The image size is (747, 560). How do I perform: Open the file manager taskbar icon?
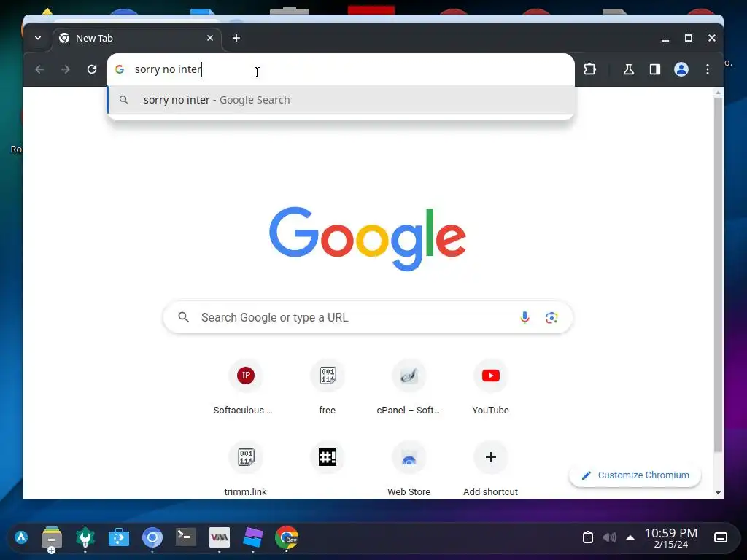click(52, 538)
